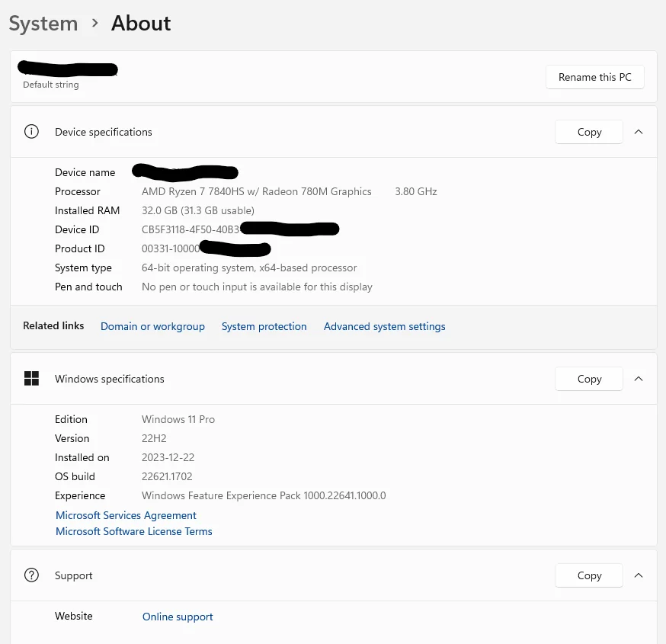Select OS build value 22621.1702
Screen dimensions: 666x644
167,476
